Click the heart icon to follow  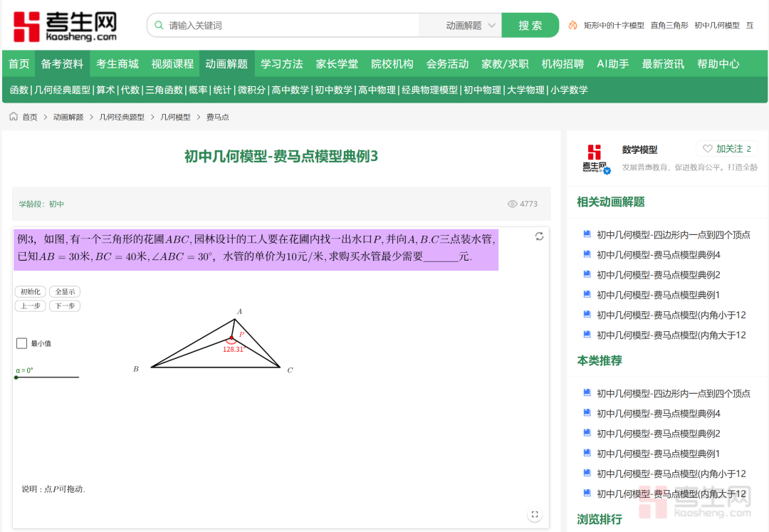click(x=707, y=149)
